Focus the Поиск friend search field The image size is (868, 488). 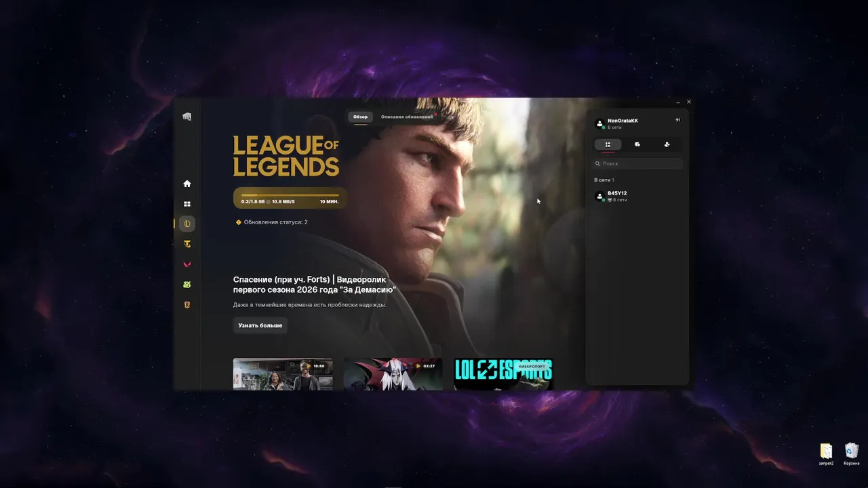pos(637,163)
